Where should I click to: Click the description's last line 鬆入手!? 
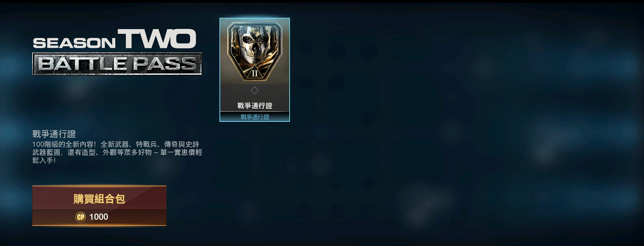44,161
